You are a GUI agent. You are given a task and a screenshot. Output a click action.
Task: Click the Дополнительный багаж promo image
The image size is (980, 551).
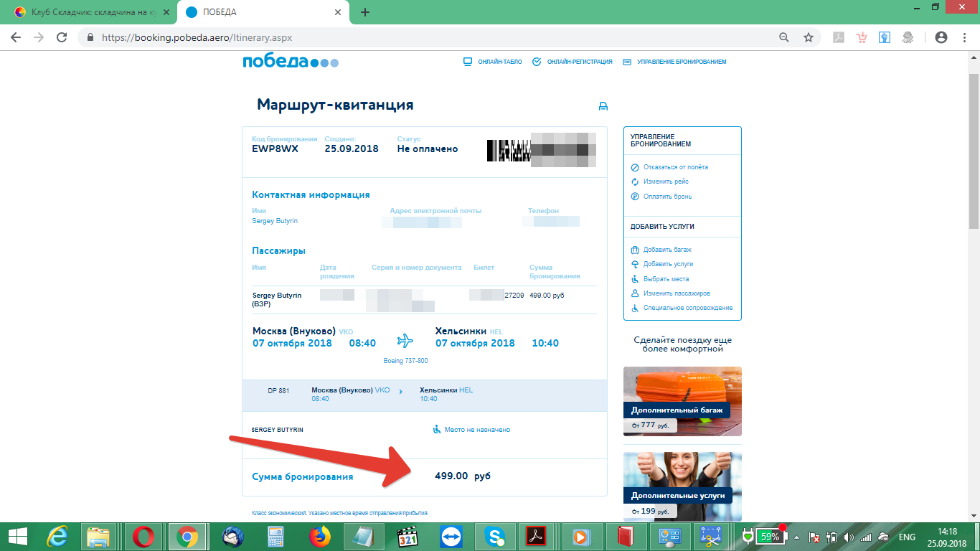coord(682,401)
